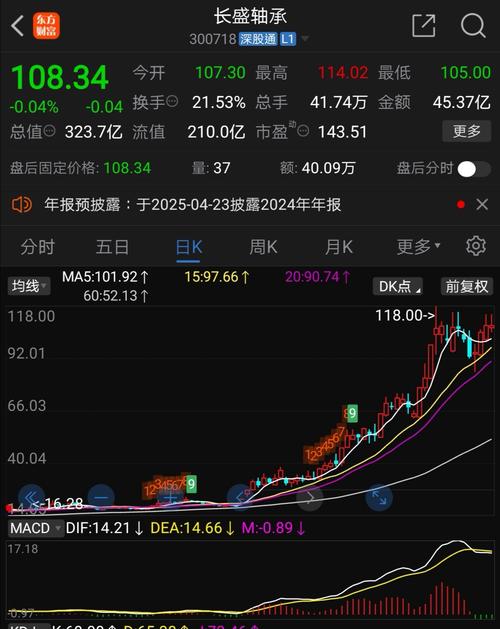Toggle the 盘后分时 switch
Screen dimensions: 500x629
474,169
